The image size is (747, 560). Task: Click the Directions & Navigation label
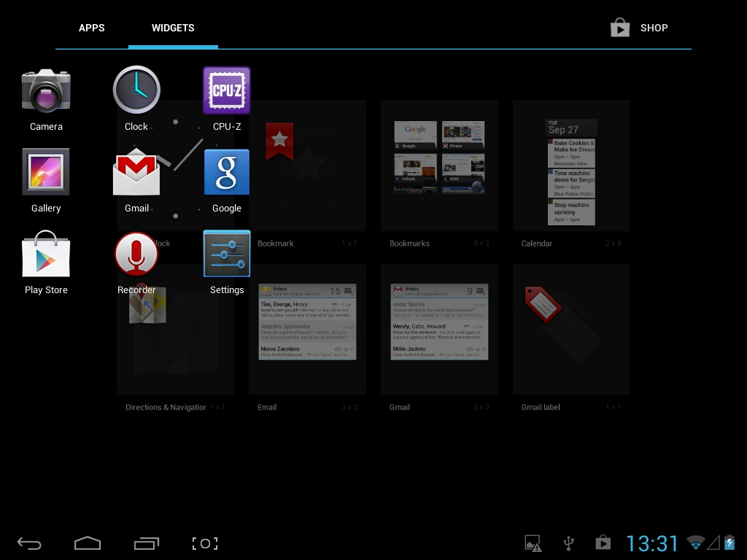pyautogui.click(x=166, y=407)
